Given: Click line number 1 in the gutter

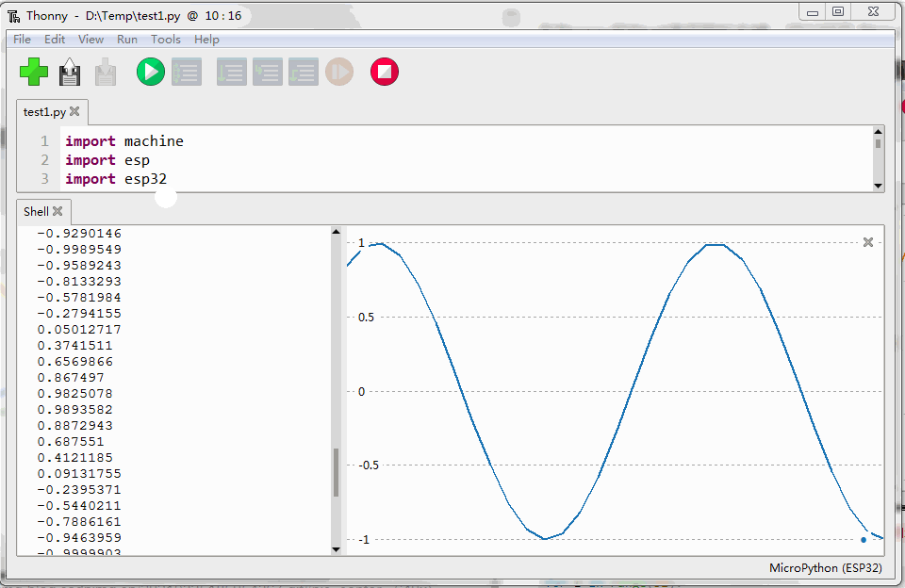Looking at the screenshot, I should pos(44,140).
